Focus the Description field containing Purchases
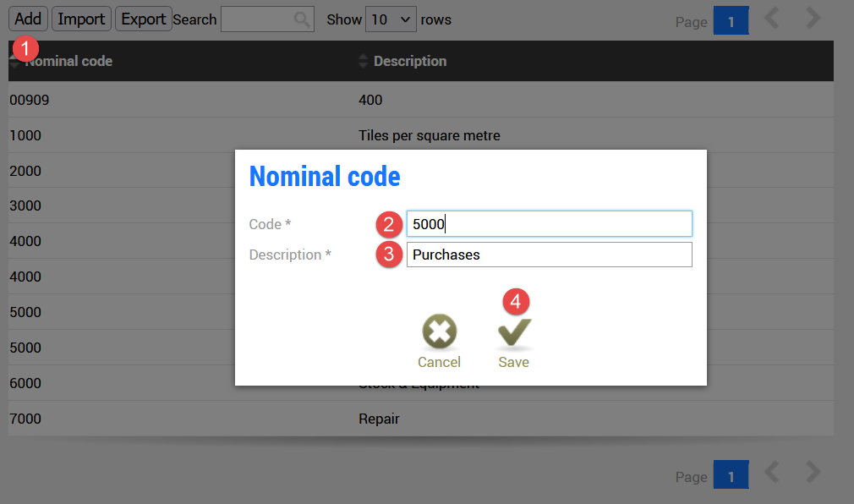 (x=549, y=255)
